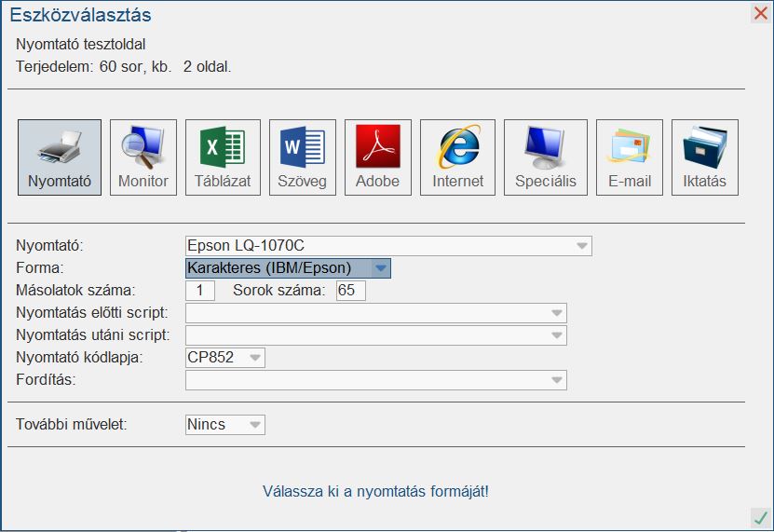Choose the Speciális output option

[x=546, y=157]
